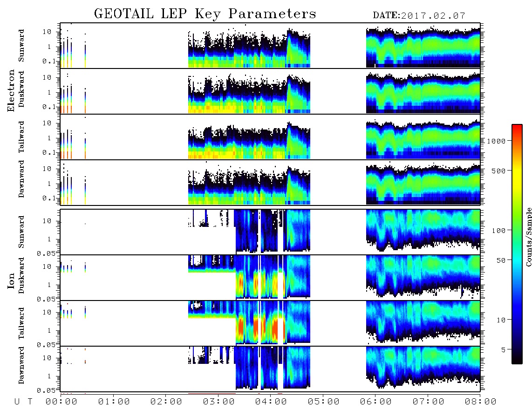Click the colorbar 10 tick label

tap(501, 320)
